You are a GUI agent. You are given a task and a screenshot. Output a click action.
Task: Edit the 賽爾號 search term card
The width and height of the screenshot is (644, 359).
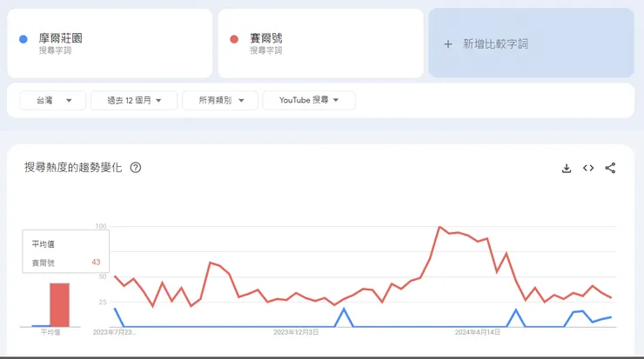click(320, 43)
